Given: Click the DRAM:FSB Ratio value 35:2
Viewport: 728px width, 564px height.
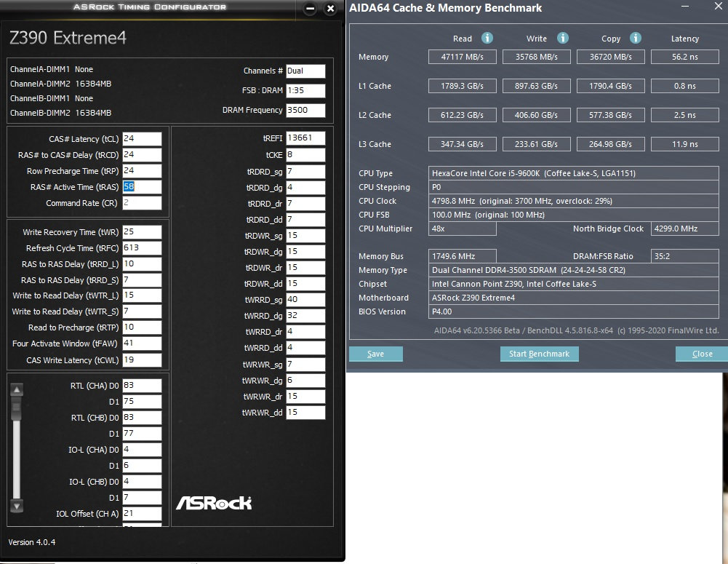Looking at the screenshot, I should tap(685, 256).
